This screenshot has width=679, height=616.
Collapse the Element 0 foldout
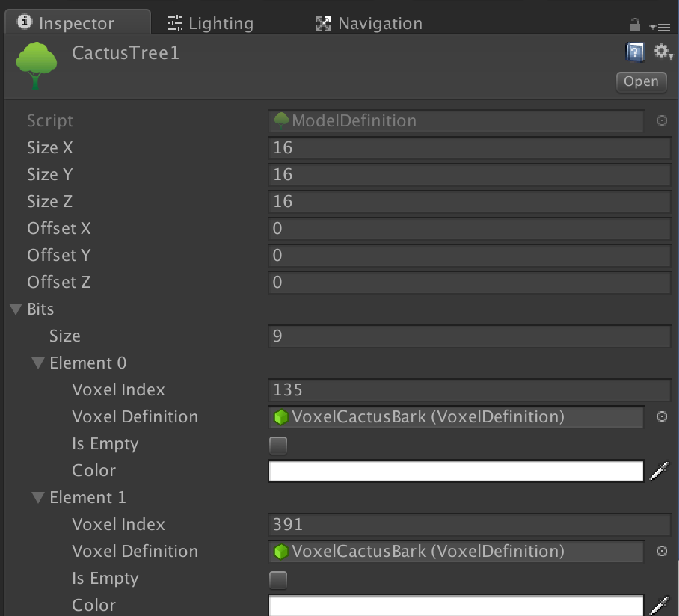[x=37, y=363]
